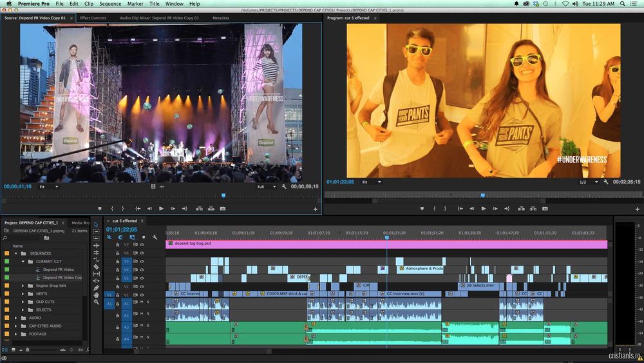Collapse the SEQUENCES bin

(16, 253)
